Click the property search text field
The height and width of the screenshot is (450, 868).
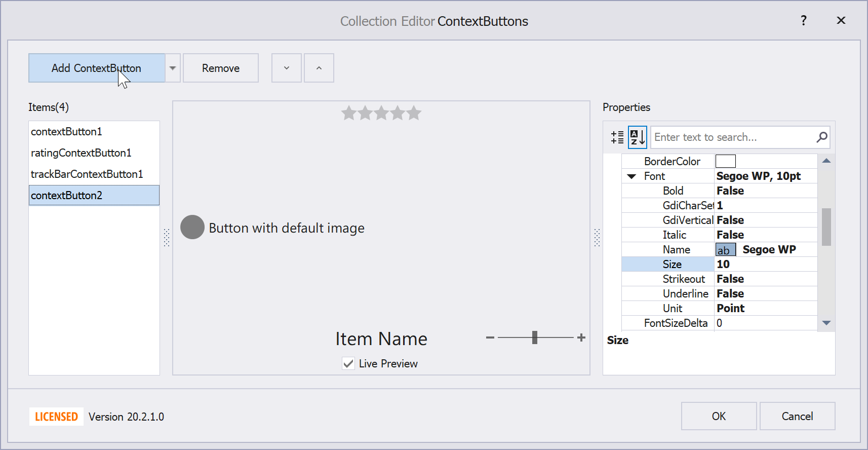[x=732, y=137]
